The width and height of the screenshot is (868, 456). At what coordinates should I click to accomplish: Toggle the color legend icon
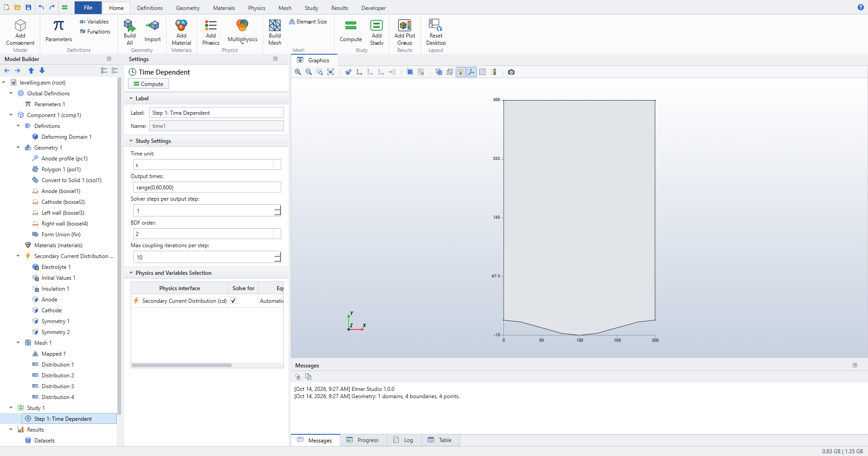point(493,72)
